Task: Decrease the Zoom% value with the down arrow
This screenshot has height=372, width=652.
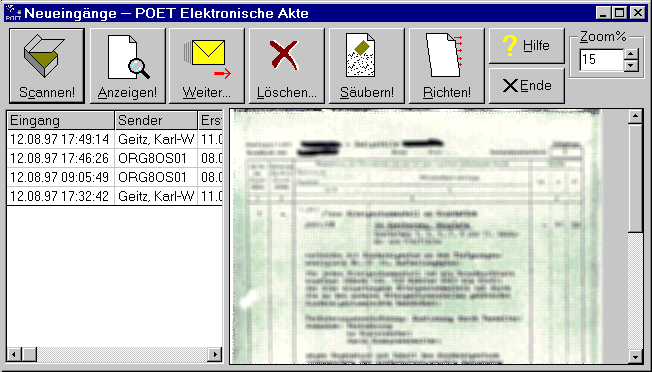Action: pos(631,65)
